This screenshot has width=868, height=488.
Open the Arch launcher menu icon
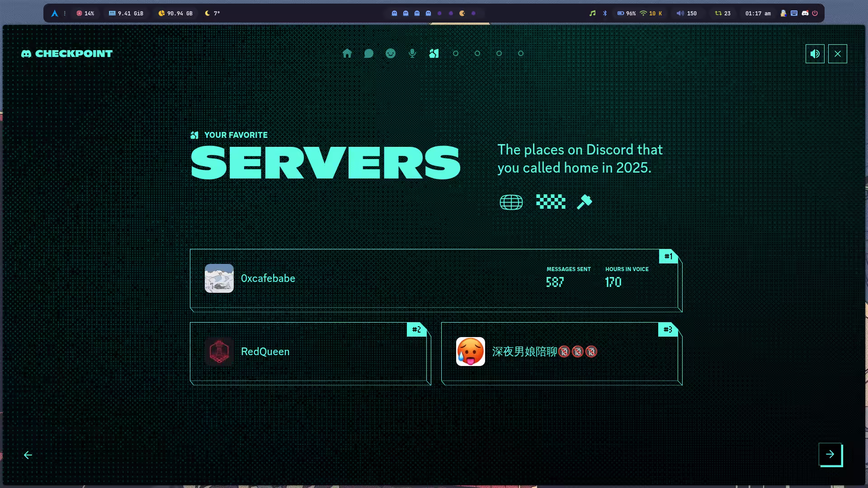pyautogui.click(x=54, y=13)
